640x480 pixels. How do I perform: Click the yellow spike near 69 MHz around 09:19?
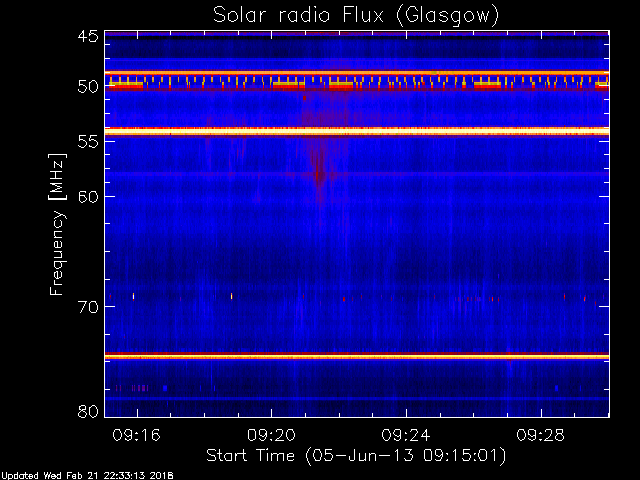tap(231, 296)
